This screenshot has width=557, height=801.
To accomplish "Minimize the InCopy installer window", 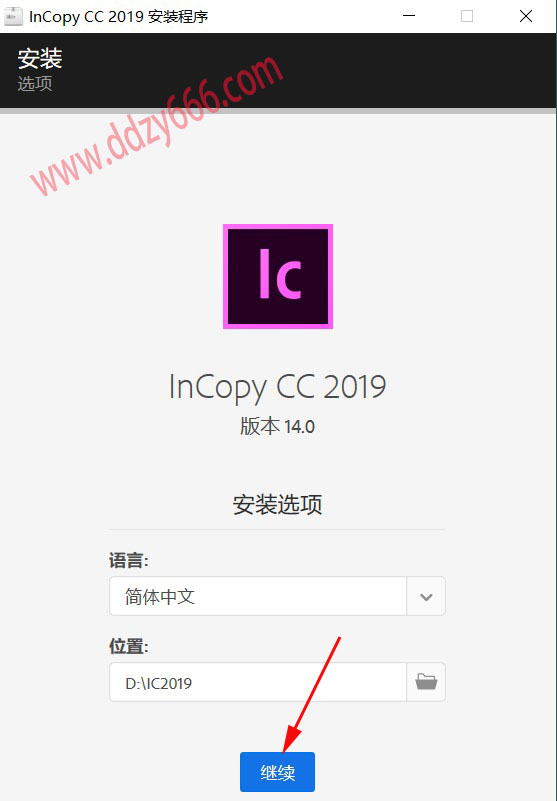I will (409, 16).
